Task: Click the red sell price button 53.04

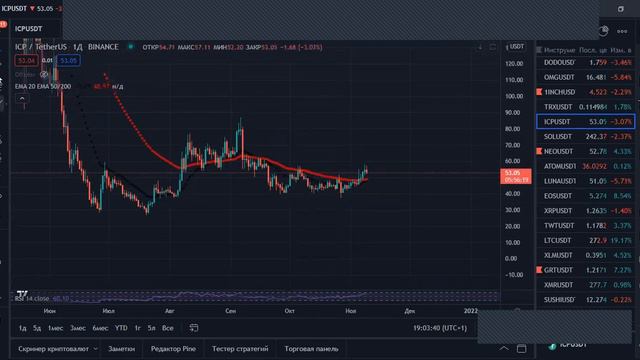Action: [26, 60]
